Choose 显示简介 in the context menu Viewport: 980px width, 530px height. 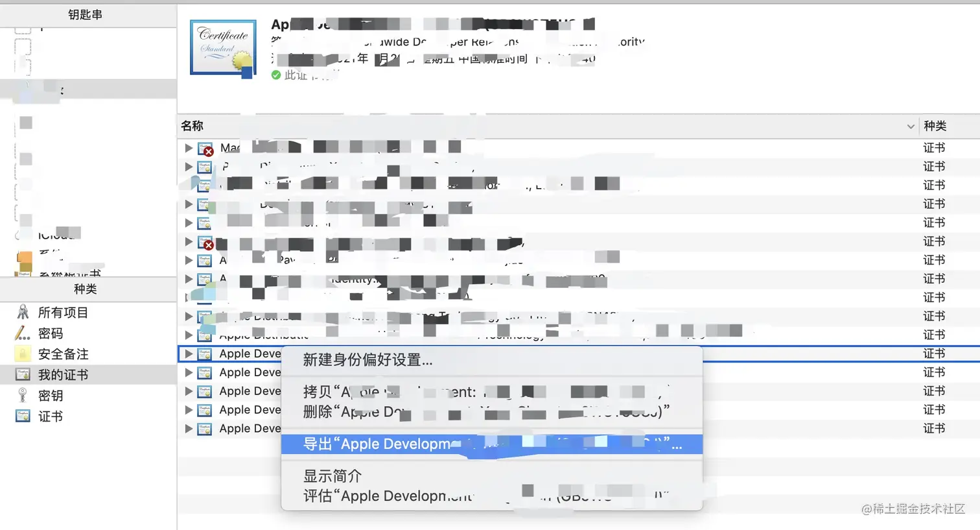492,476
